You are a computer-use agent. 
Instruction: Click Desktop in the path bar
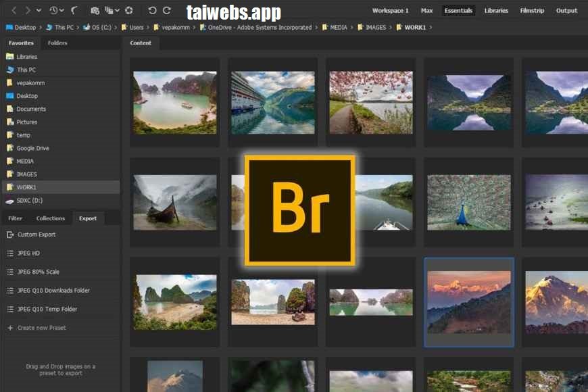coord(21,28)
